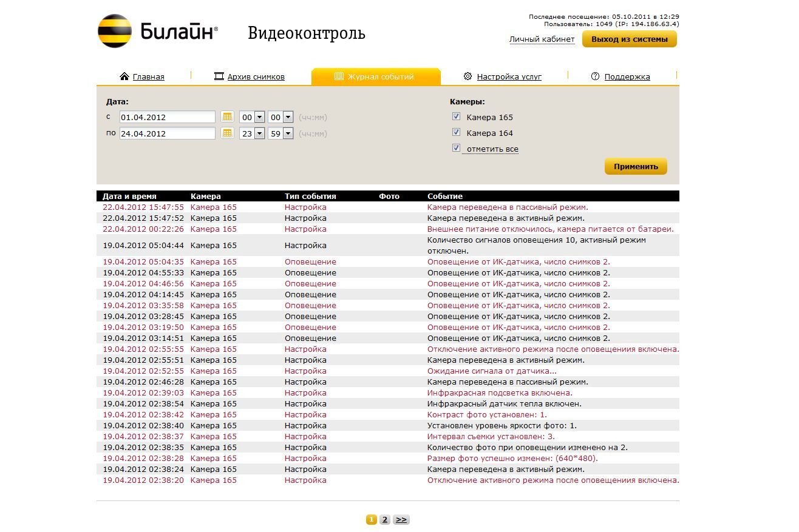Click the film-strip icon for Архив снимков

[x=219, y=76]
